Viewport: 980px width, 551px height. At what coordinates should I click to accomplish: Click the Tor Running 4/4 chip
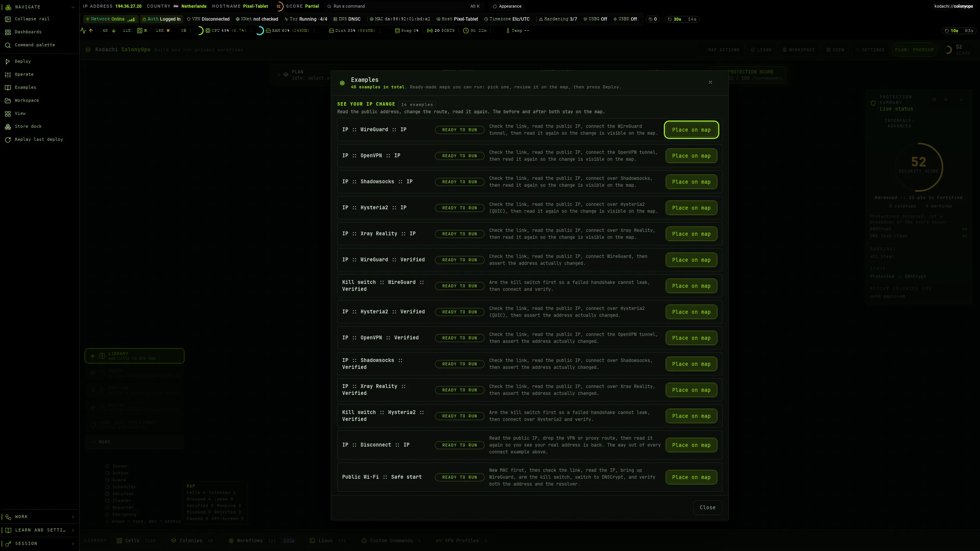click(306, 19)
